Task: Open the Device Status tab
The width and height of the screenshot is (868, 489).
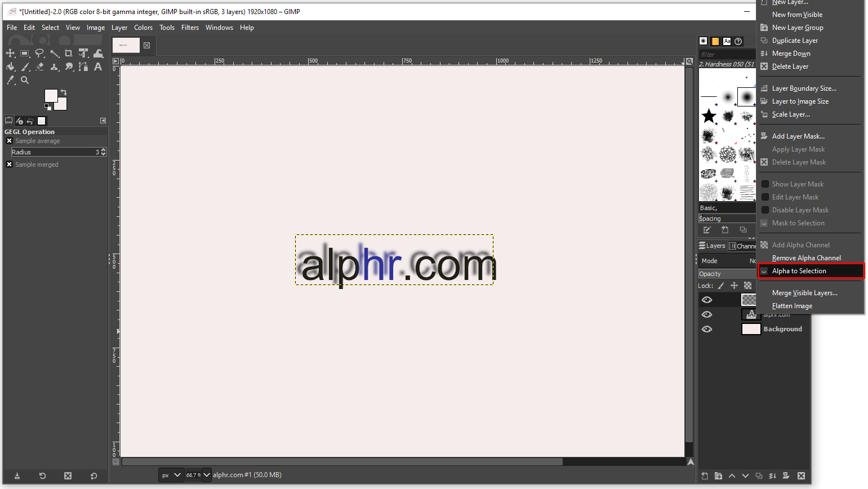Action: pos(19,121)
